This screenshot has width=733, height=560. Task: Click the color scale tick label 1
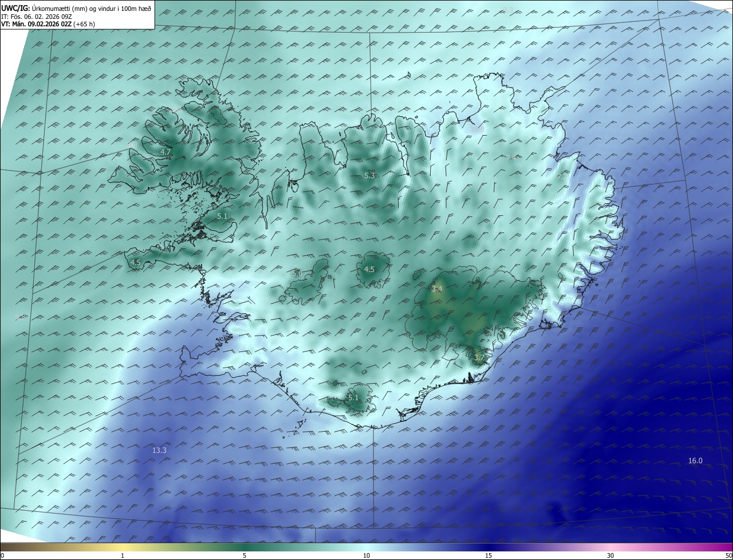tap(123, 555)
